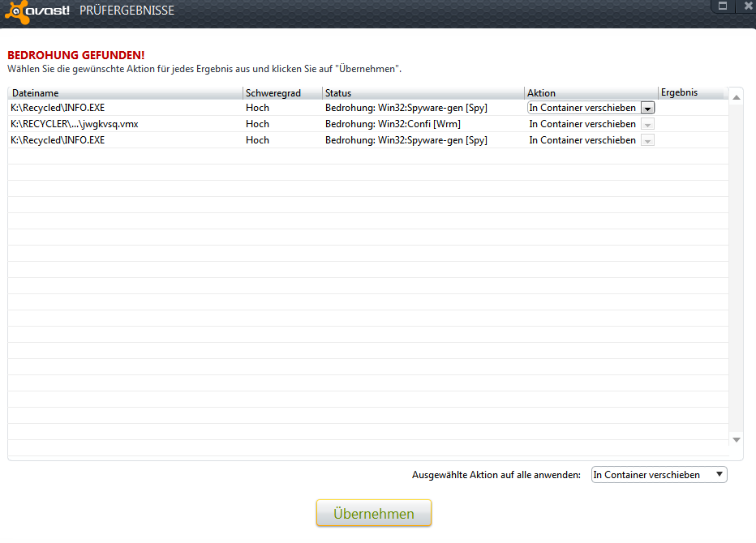756x543 pixels.
Task: Select the first K:\Recycled\INFO.EXE file entry
Action: click(58, 108)
